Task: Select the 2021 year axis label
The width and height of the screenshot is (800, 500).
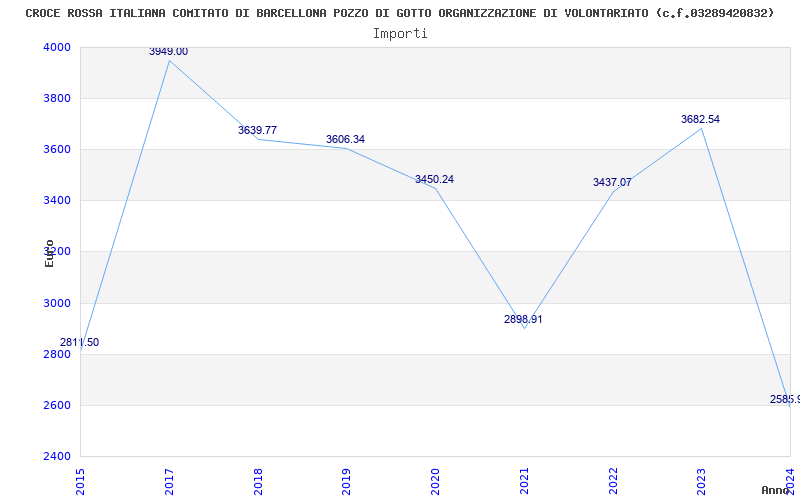Action: click(524, 481)
